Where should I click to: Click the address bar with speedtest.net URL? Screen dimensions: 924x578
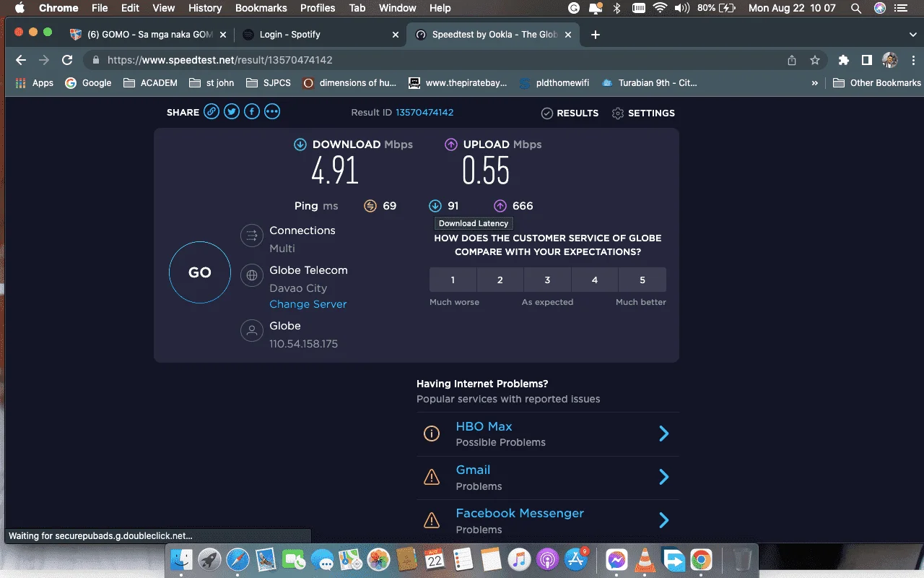433,61
